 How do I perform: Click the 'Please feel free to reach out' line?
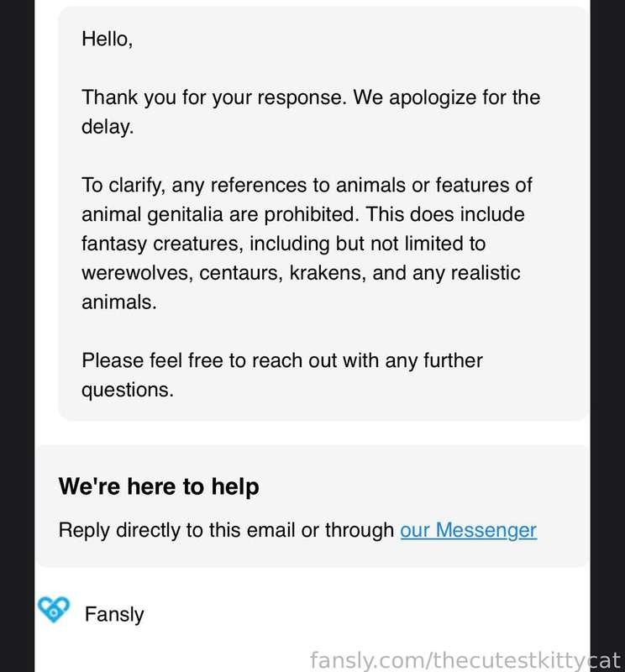tap(281, 361)
